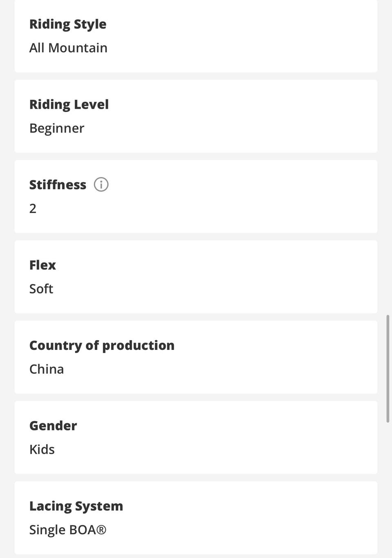Click blank space in the Gender card

click(245, 437)
